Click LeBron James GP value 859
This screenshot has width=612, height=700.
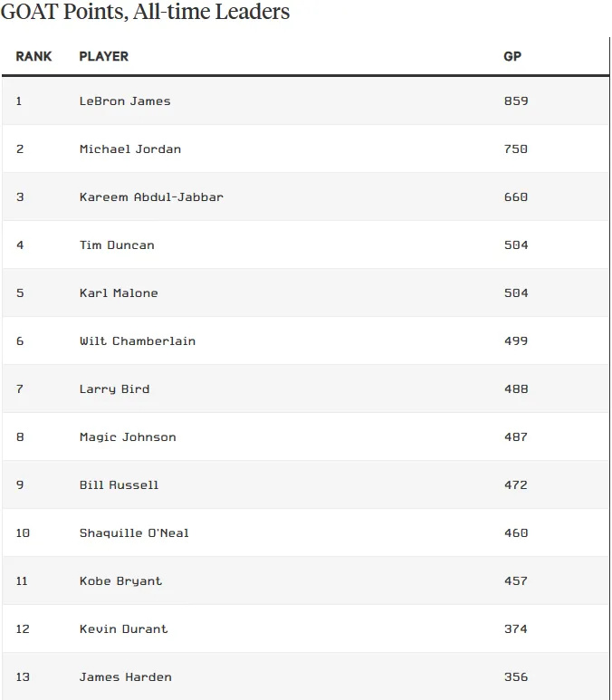[x=516, y=101]
